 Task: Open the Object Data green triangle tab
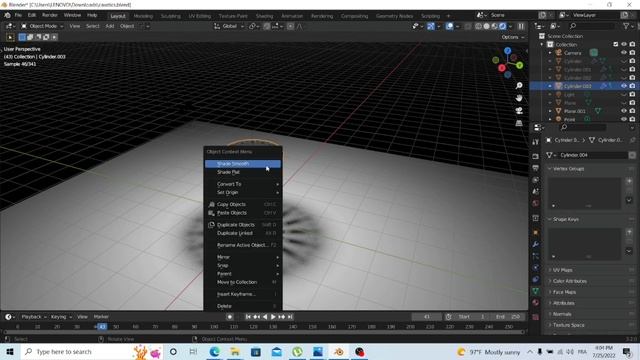tap(536, 291)
